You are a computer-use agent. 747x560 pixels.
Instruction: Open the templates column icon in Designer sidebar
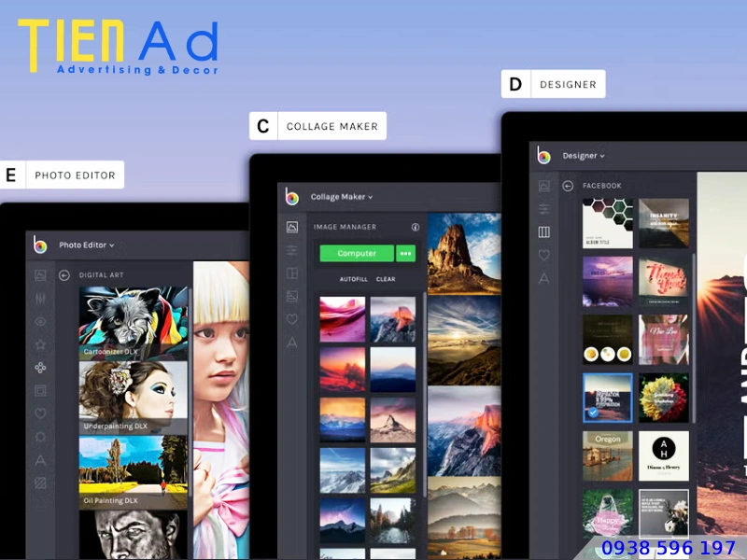(x=544, y=231)
